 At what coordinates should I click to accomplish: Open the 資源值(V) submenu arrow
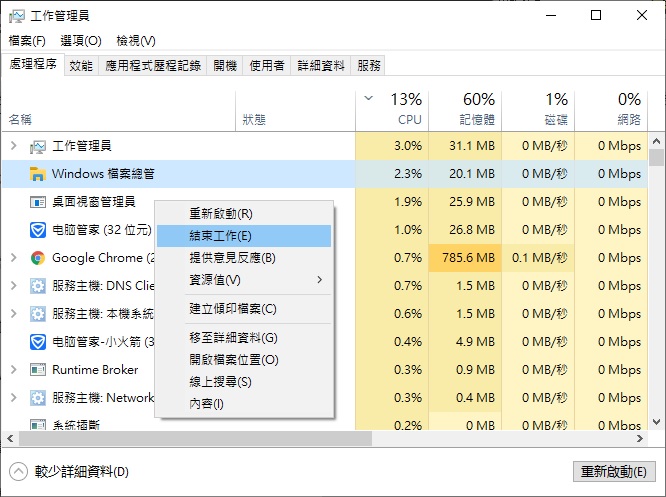tap(319, 280)
